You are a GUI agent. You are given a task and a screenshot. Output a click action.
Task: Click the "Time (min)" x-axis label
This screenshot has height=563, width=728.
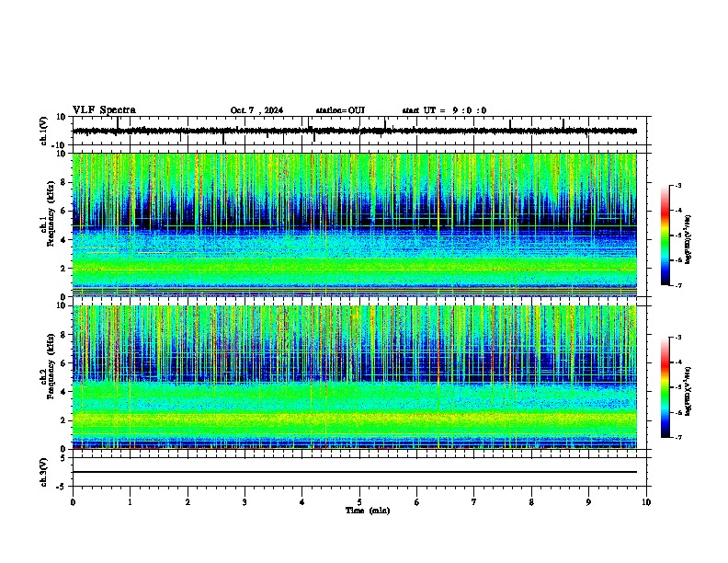368,511
